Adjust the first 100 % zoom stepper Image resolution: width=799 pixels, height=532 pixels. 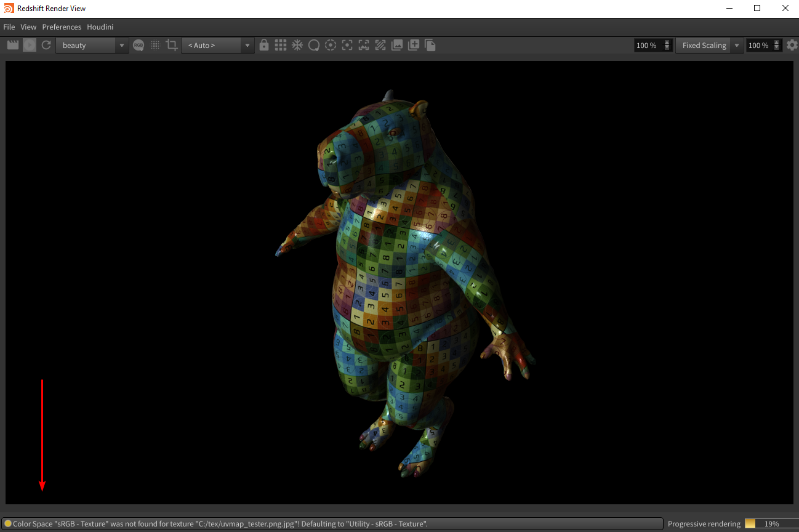[x=667, y=45]
